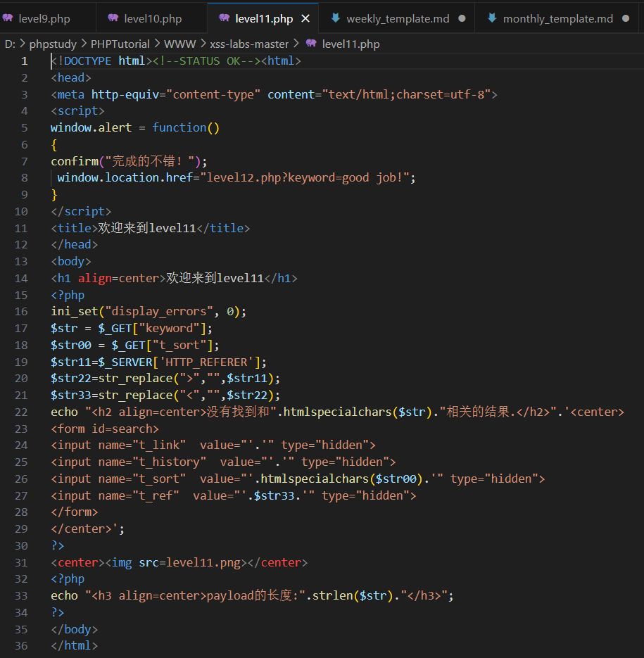Click the '<?php' tag on line 32
The height and width of the screenshot is (658, 644).
68,578
